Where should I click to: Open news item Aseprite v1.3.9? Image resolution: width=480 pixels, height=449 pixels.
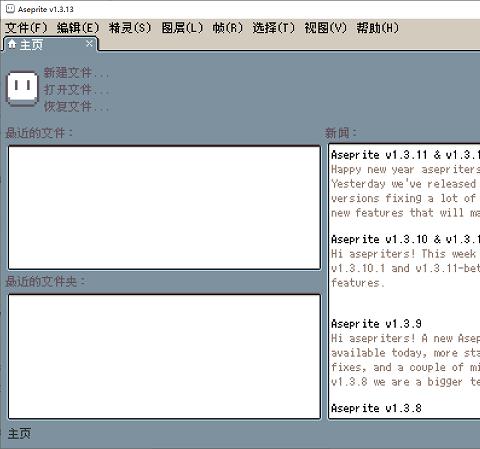[x=376, y=324]
